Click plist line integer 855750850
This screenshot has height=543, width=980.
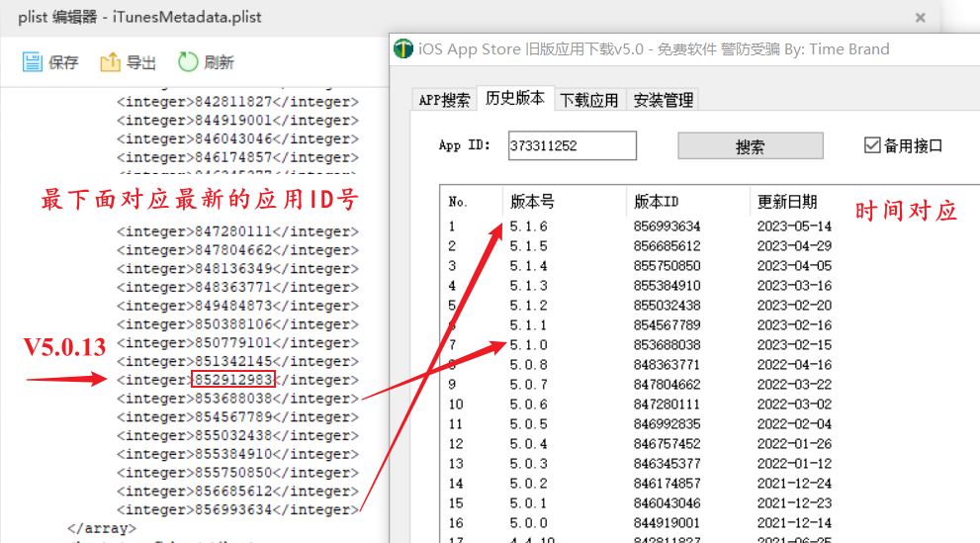[237, 473]
